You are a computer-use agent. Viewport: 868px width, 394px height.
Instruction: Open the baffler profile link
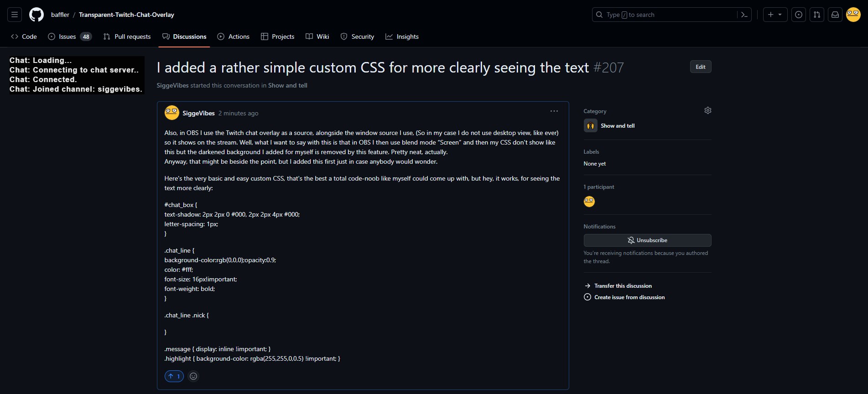pyautogui.click(x=60, y=14)
